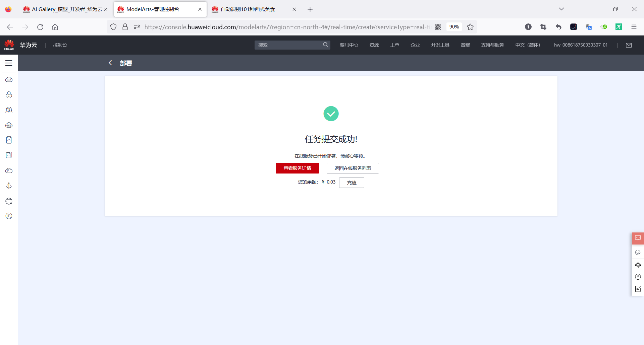Open the red feedback chat widget
This screenshot has height=345, width=644.
[638, 238]
